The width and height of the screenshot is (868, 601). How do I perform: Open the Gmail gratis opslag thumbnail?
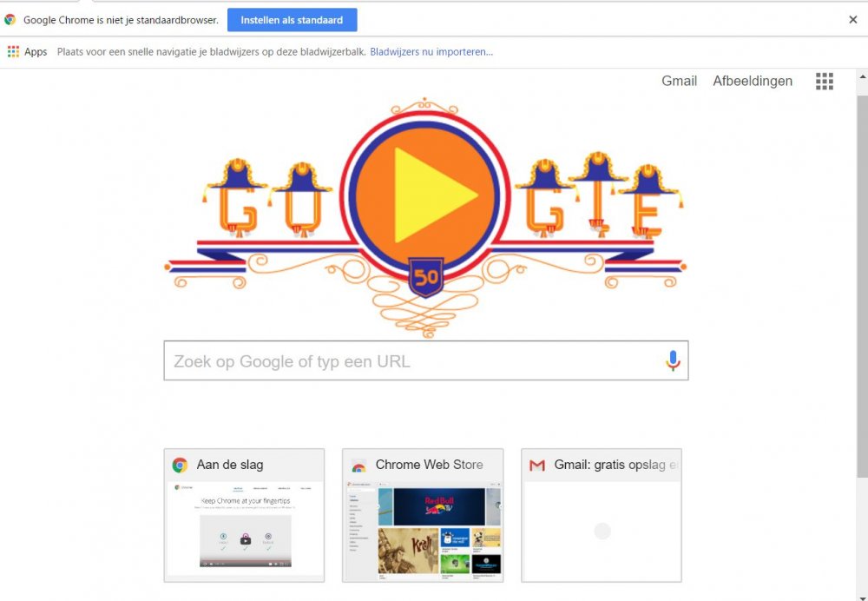[602, 531]
